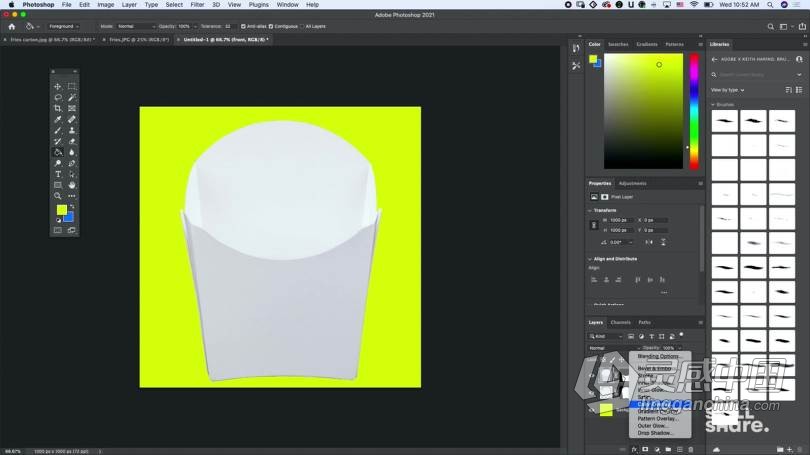Click the add layer mask icon
Screen dimensions: 810x455
click(645, 449)
